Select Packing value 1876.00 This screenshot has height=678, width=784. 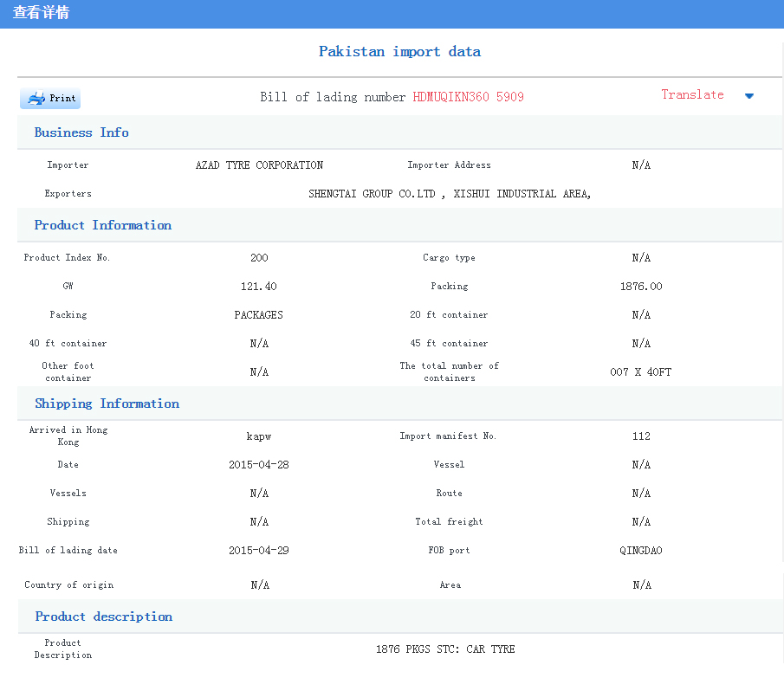(641, 287)
